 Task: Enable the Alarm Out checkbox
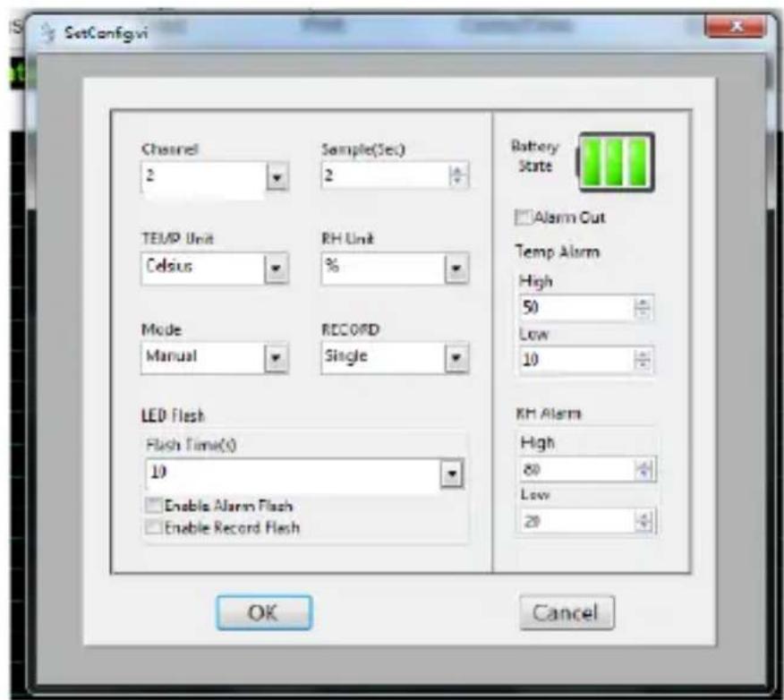click(x=523, y=218)
